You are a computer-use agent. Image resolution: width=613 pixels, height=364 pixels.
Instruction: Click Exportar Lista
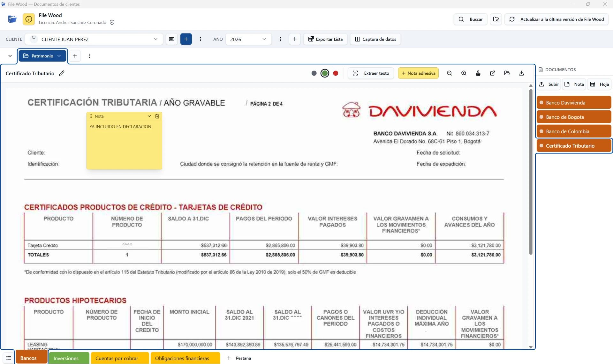point(325,39)
